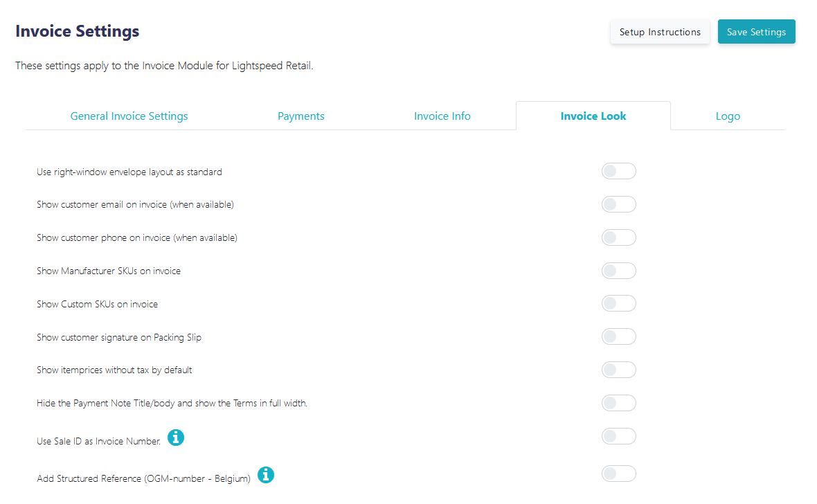The image size is (817, 504).
Task: Select the Invoice Look tab
Action: 593,116
